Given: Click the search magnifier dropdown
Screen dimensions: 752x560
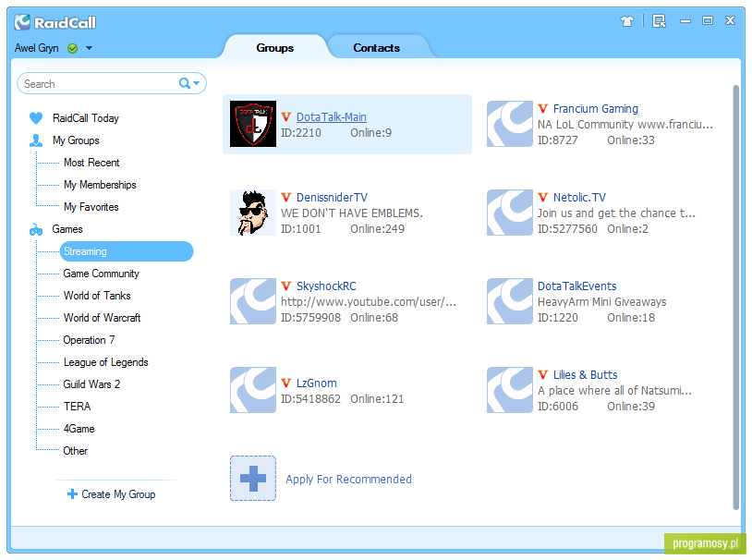Looking at the screenshot, I should pos(189,83).
